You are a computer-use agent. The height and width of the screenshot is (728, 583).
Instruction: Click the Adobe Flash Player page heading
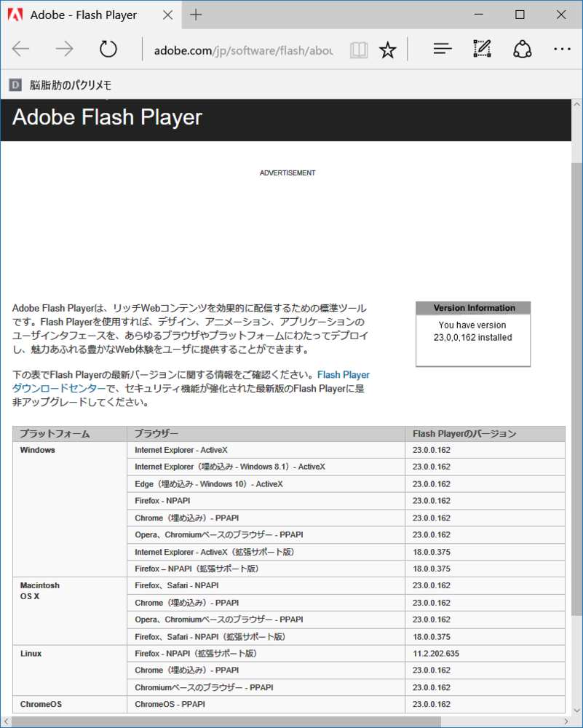(107, 117)
